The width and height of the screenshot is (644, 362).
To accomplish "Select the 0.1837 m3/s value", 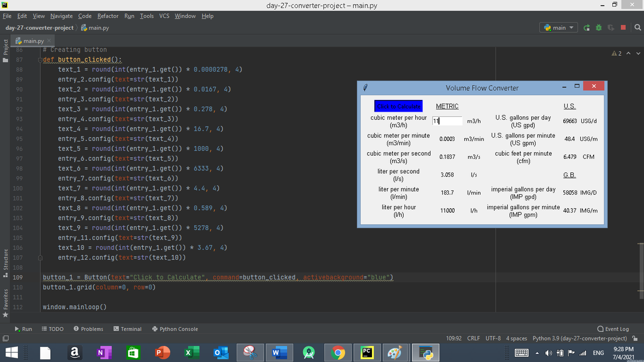I will (448, 157).
